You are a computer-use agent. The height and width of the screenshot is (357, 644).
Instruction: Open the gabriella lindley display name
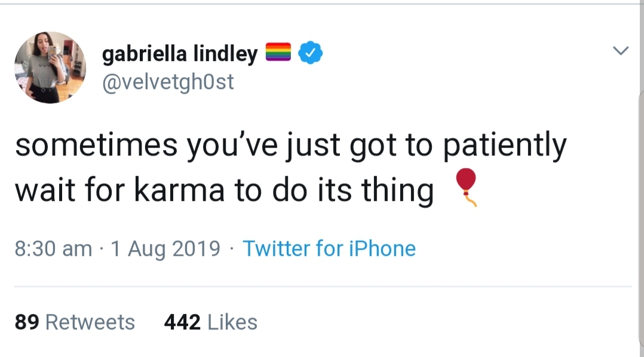click(x=180, y=53)
